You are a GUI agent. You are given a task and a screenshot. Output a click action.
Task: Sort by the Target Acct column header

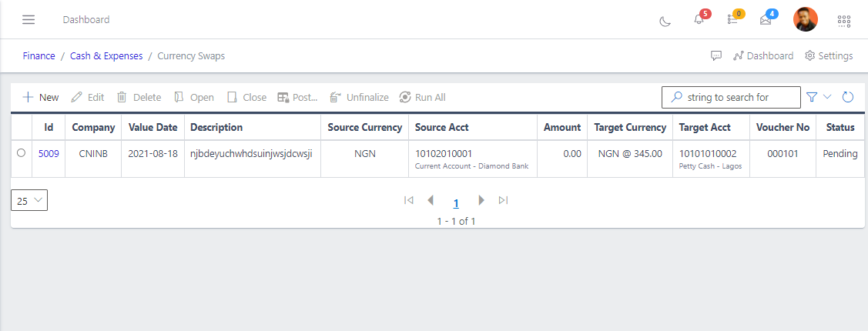pyautogui.click(x=711, y=127)
